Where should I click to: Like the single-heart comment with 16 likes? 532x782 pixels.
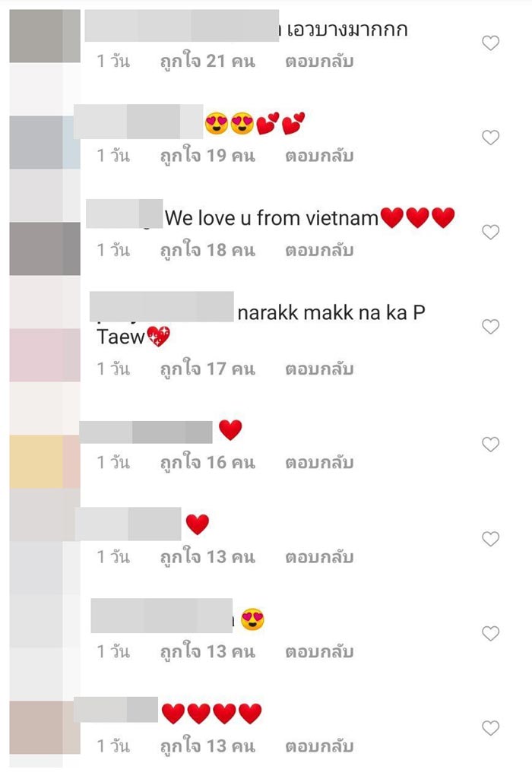[491, 444]
